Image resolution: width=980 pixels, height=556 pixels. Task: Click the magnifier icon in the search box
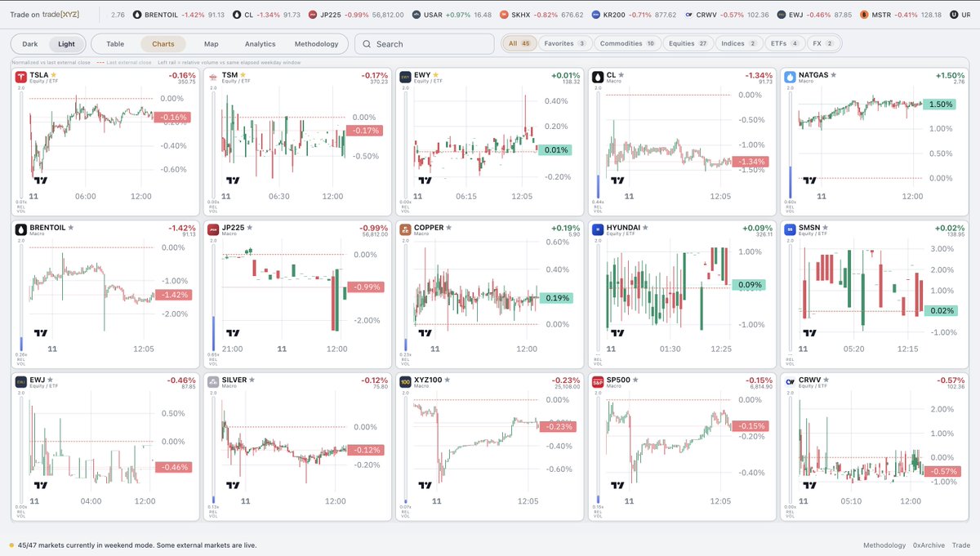(x=367, y=44)
